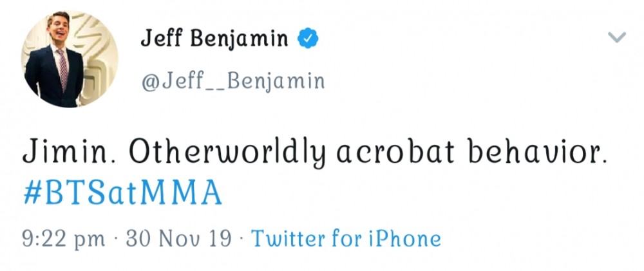
Task: Open Jeff Benjamin's profile picture
Action: tap(70, 59)
